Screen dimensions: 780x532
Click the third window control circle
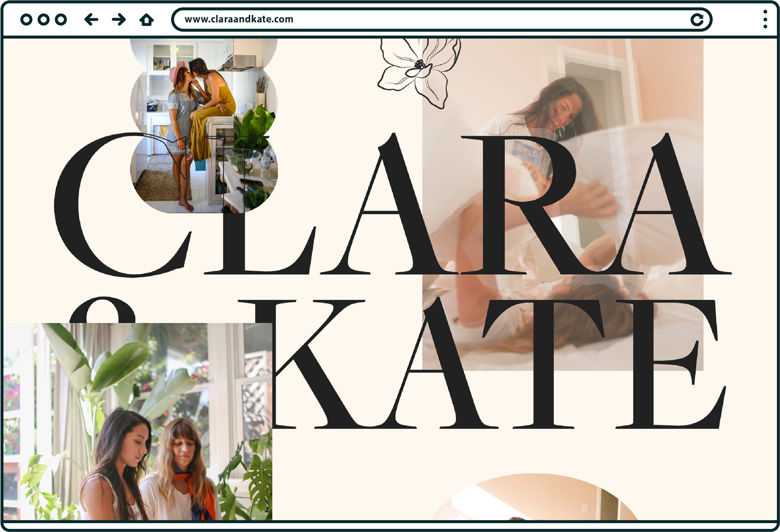point(61,20)
